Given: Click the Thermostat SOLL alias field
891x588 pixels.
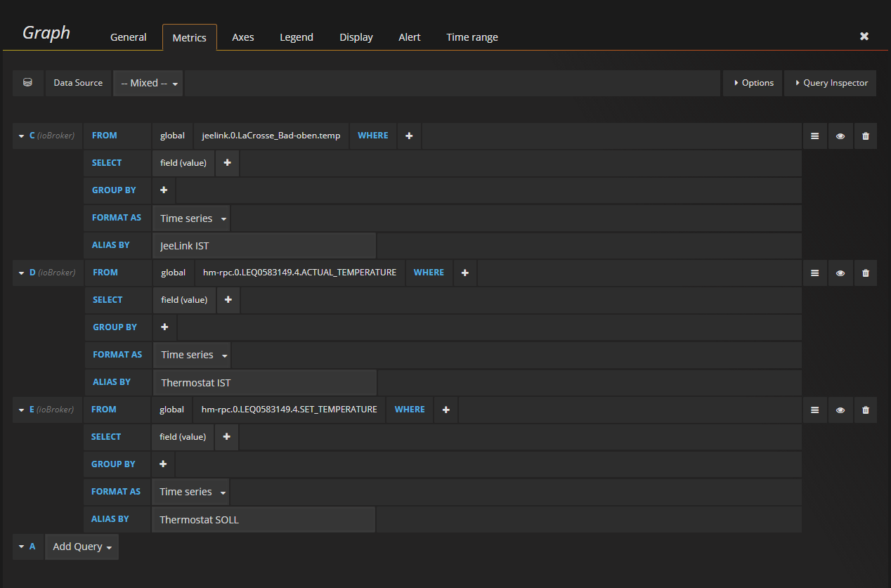Looking at the screenshot, I should click(x=263, y=519).
